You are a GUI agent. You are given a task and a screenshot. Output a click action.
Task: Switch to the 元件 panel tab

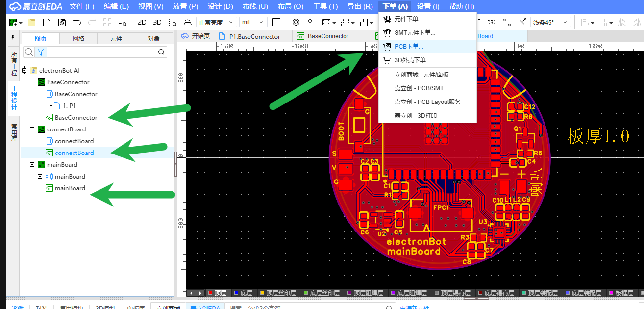[x=116, y=38]
